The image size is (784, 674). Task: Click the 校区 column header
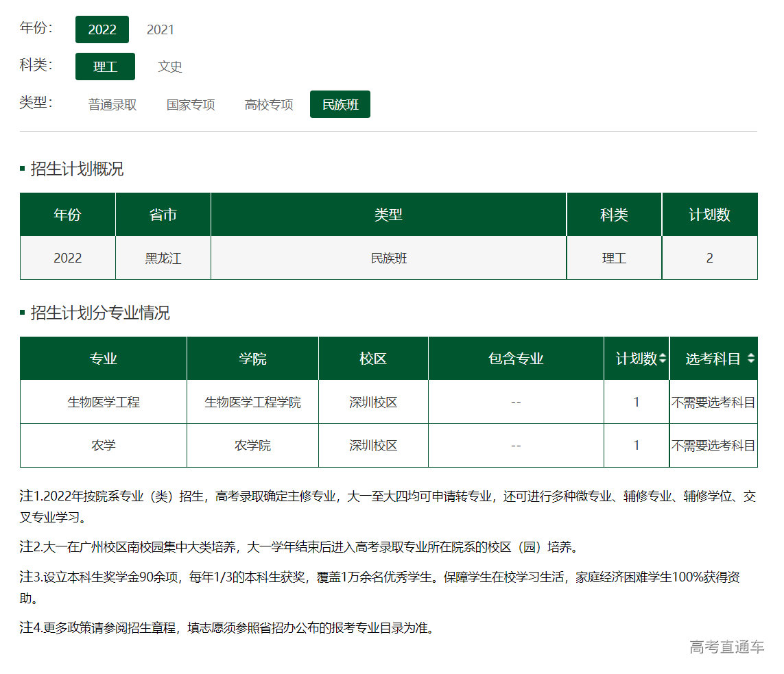[373, 359]
